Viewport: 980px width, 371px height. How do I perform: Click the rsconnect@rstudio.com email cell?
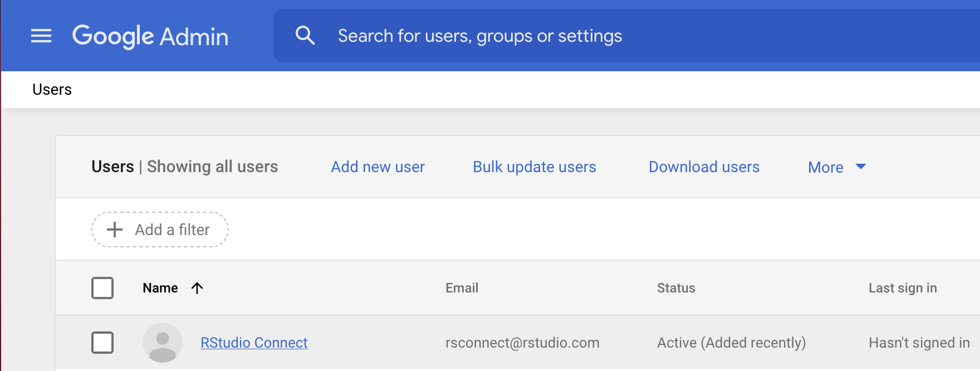[522, 343]
